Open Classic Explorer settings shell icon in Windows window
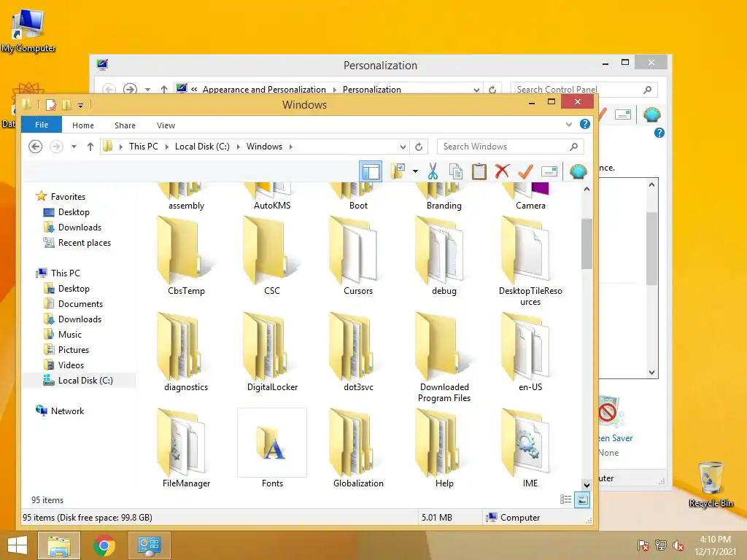 (x=578, y=171)
